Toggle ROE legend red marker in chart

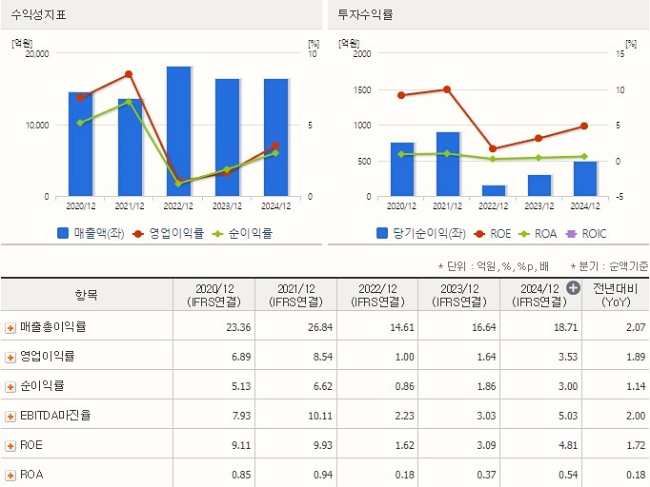[479, 234]
